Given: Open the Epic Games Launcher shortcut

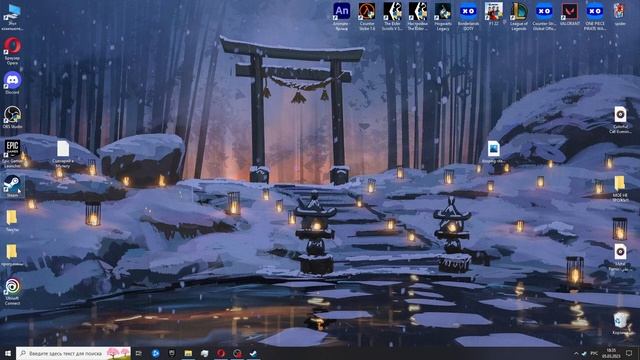Looking at the screenshot, I should [12, 153].
